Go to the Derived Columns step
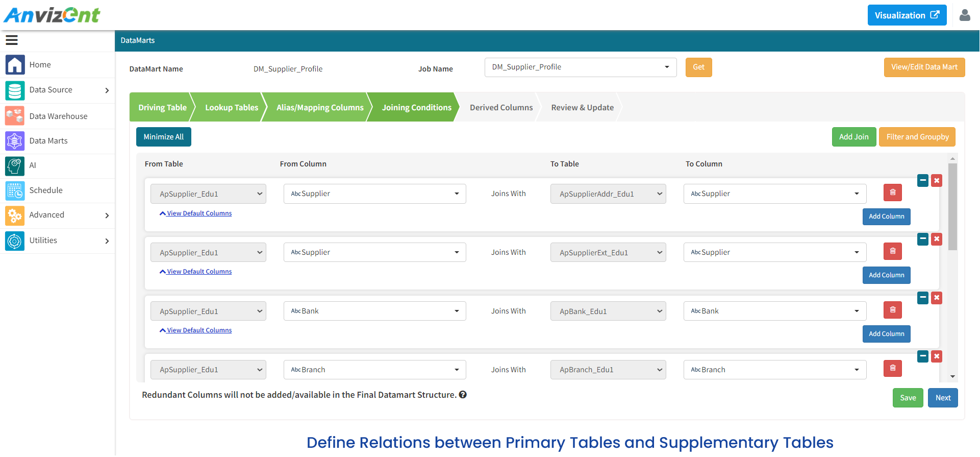Image resolution: width=980 pixels, height=457 pixels. click(501, 107)
